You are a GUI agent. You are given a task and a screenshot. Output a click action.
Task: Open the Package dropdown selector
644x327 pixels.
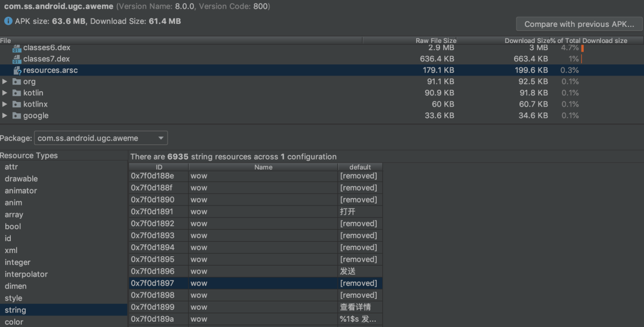(x=101, y=138)
